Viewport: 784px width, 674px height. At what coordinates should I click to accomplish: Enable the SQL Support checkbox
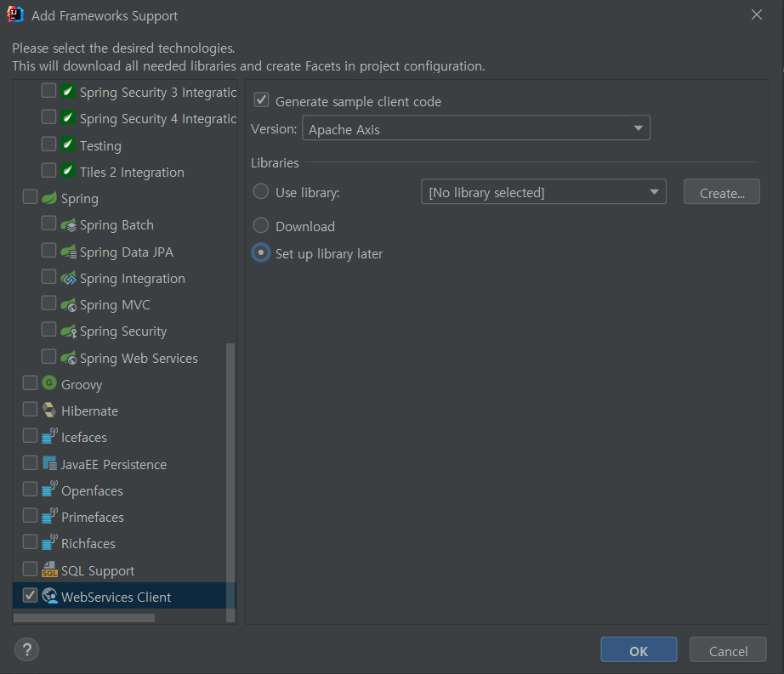click(x=30, y=569)
